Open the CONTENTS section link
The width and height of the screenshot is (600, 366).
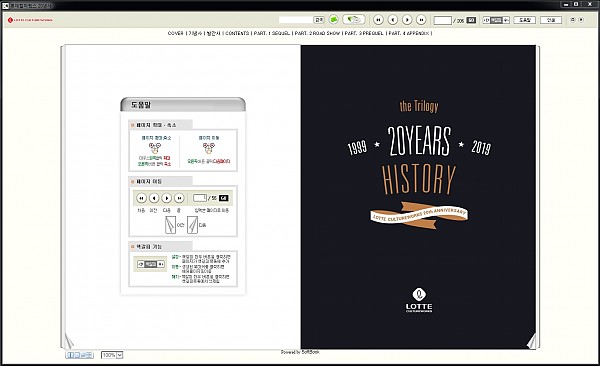pos(237,33)
